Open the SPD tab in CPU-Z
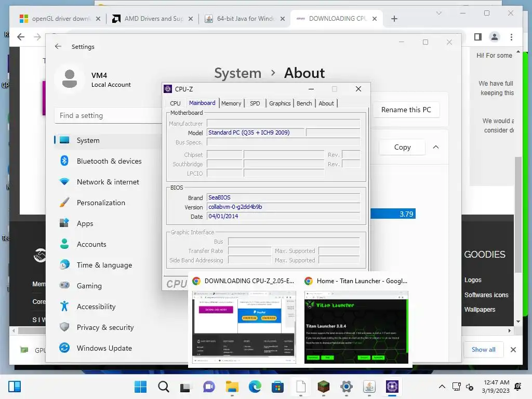The height and width of the screenshot is (399, 532). [x=255, y=103]
